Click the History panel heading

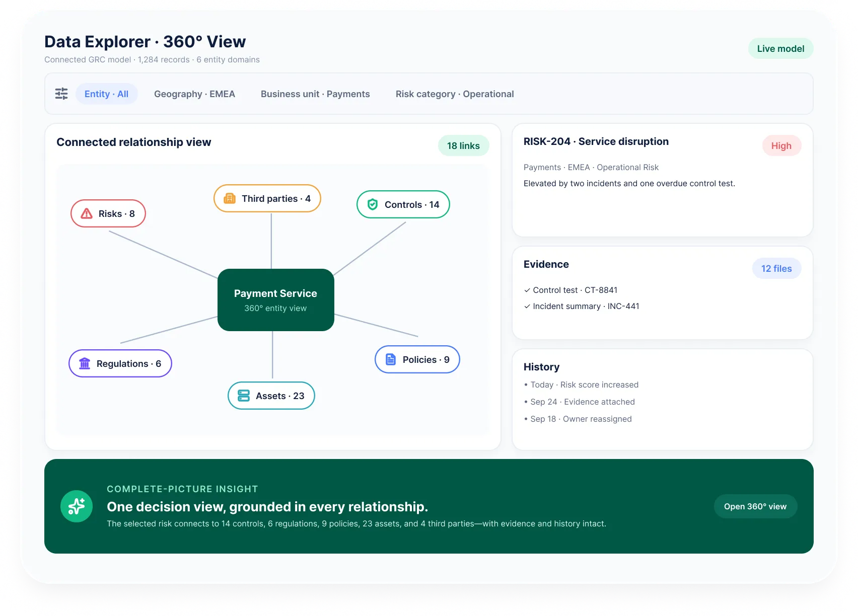tap(542, 367)
